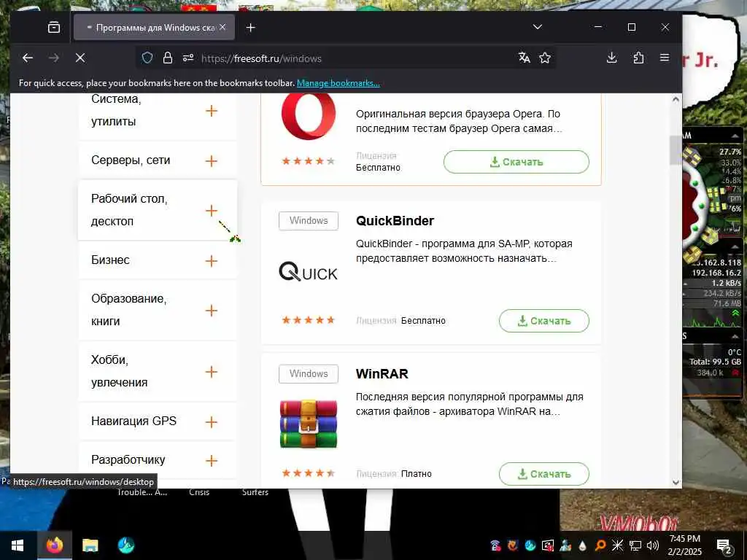Click the taskbar clock showing 7:45 PM

(684, 545)
